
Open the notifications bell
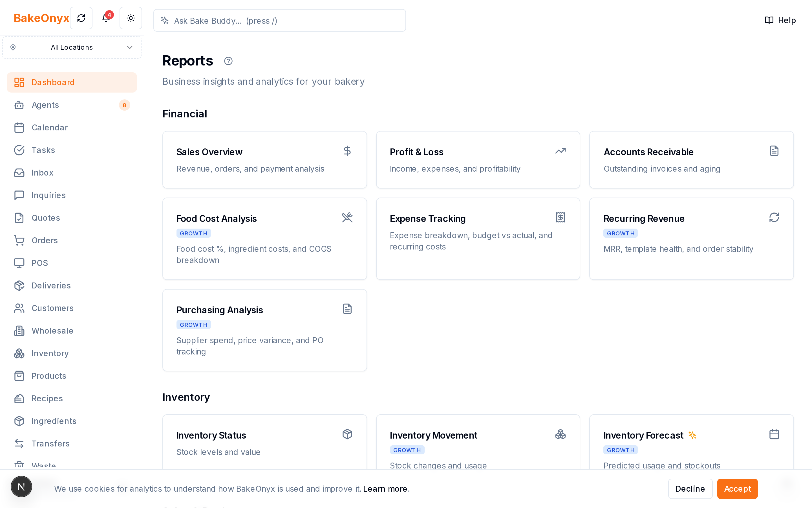click(106, 18)
